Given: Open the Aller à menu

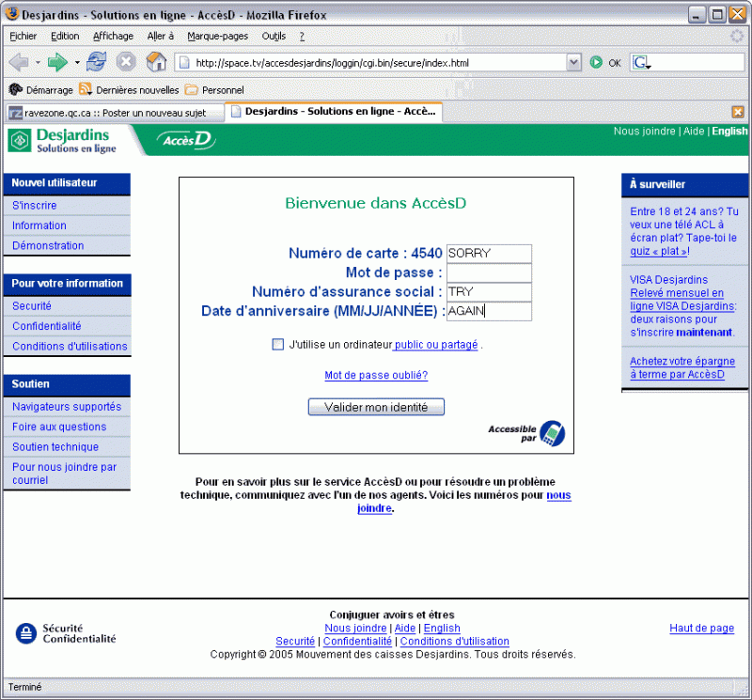Looking at the screenshot, I should tap(160, 36).
